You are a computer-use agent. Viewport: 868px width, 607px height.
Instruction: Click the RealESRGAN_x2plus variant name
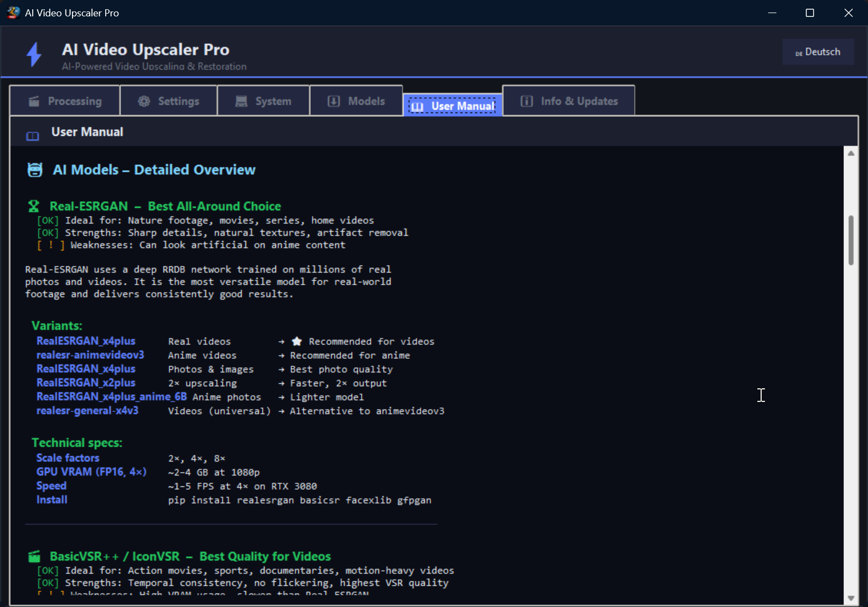point(86,383)
